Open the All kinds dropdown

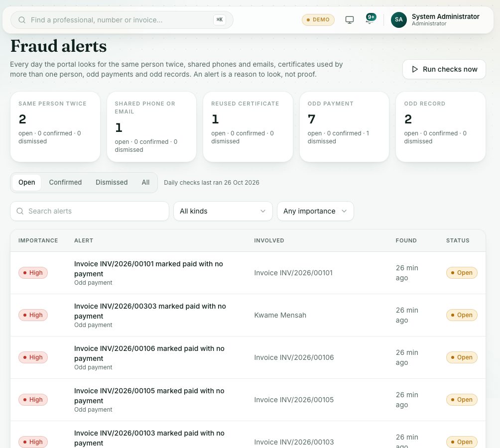(223, 211)
